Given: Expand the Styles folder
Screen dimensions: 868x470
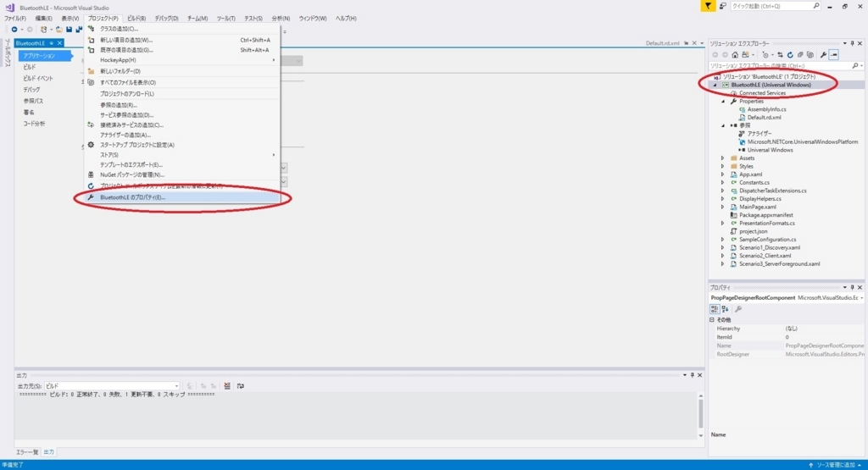Looking at the screenshot, I should [x=723, y=167].
